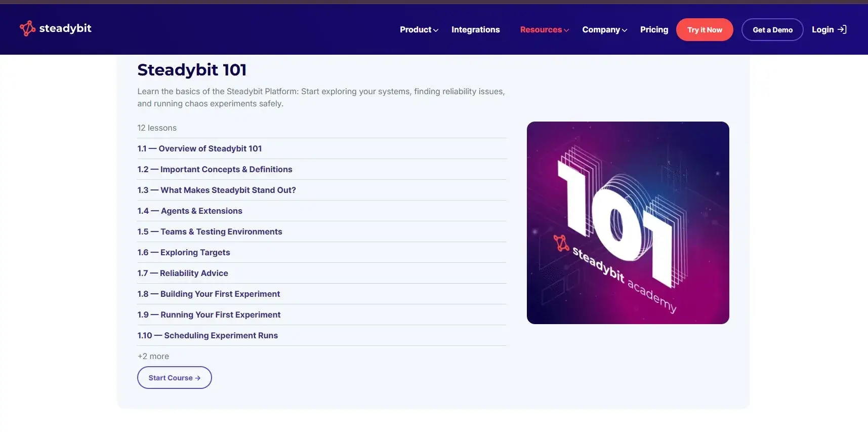Image resolution: width=868 pixels, height=432 pixels.
Task: Open the Company menu label
Action: click(x=601, y=29)
